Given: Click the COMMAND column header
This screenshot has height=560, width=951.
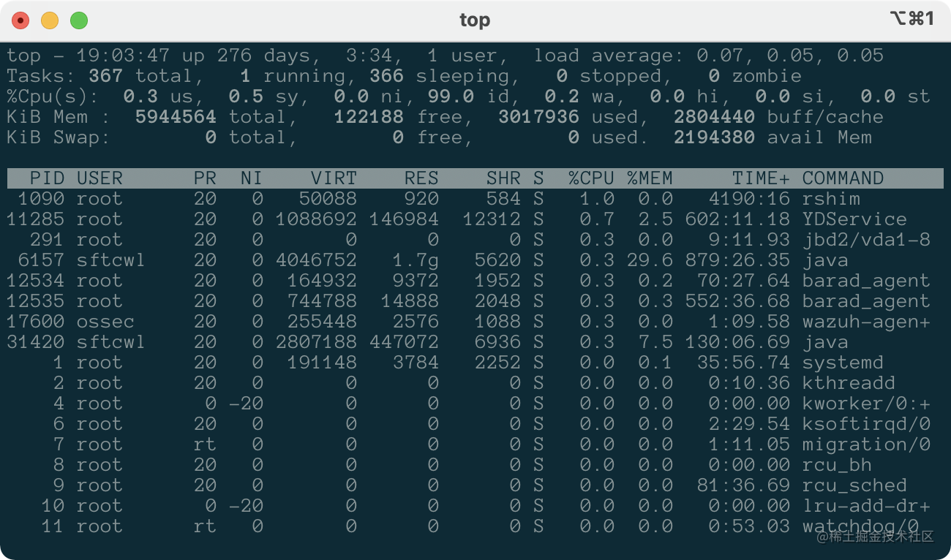Looking at the screenshot, I should (x=843, y=178).
